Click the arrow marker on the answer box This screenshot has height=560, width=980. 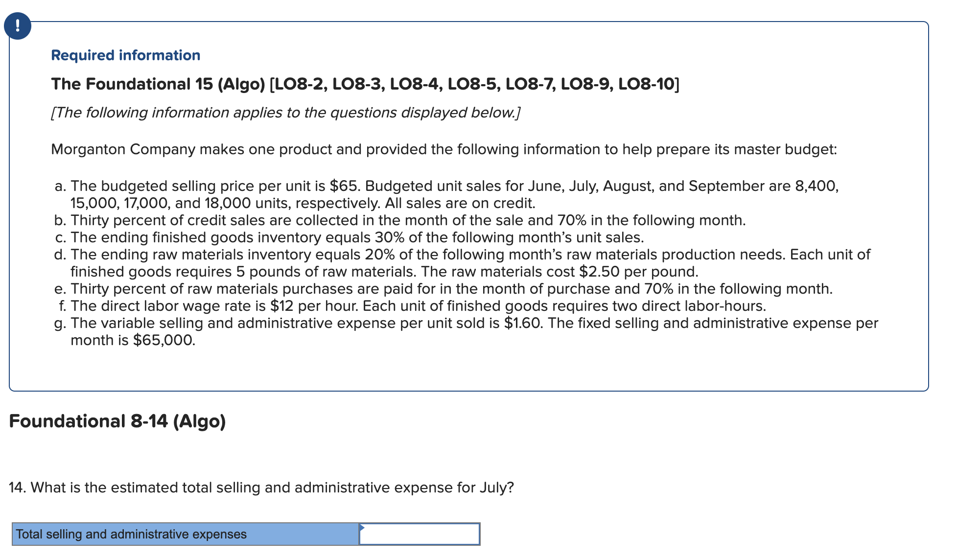(x=362, y=527)
